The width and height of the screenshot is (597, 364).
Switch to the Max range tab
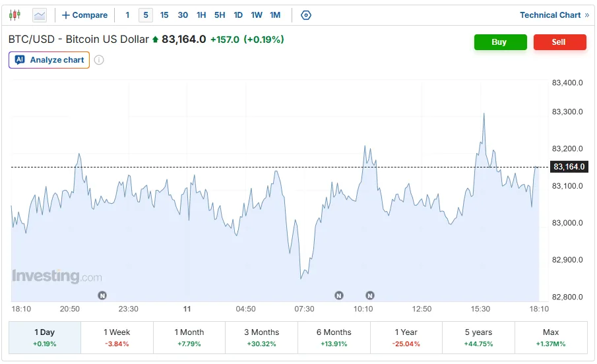pos(551,338)
